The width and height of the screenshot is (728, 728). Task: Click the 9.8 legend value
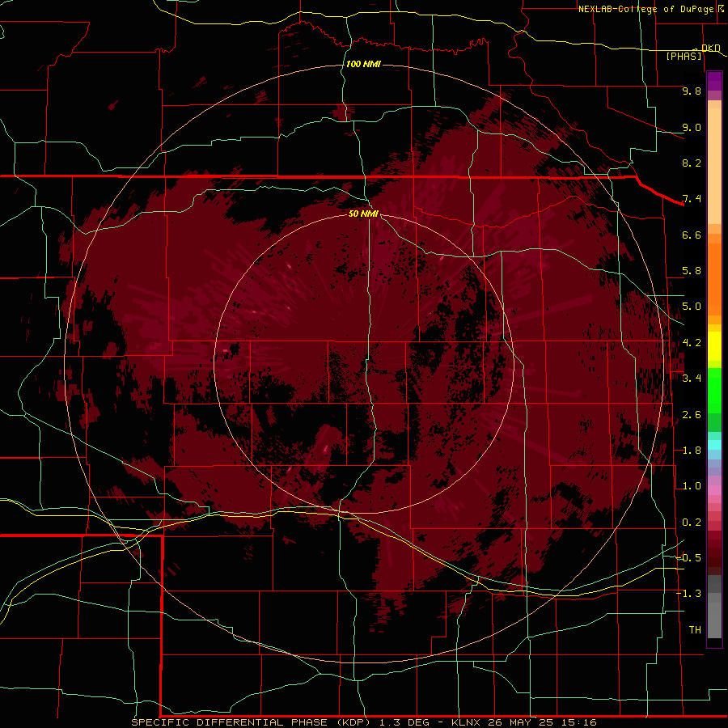[x=692, y=91]
